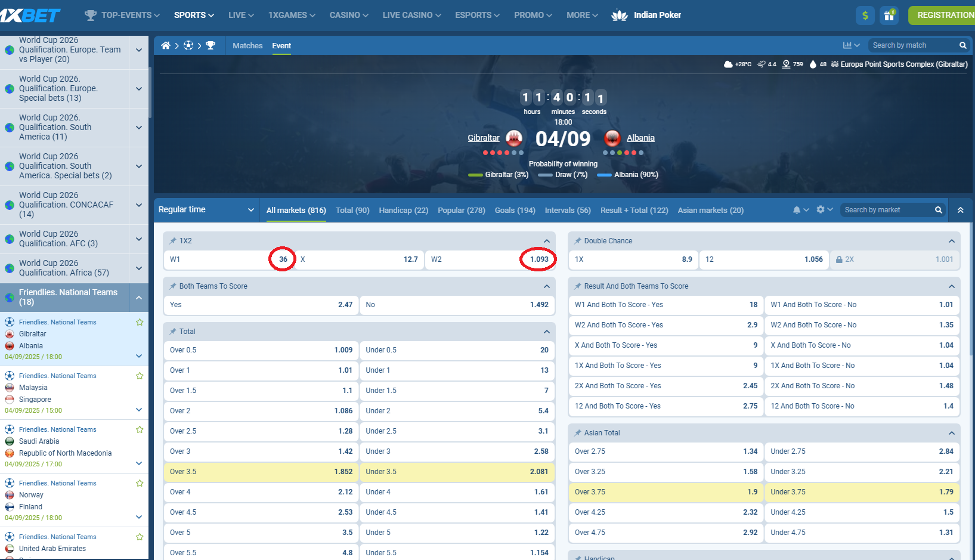Select the Handicap (22) tab
Screen dimensions: 975x560
(404, 210)
